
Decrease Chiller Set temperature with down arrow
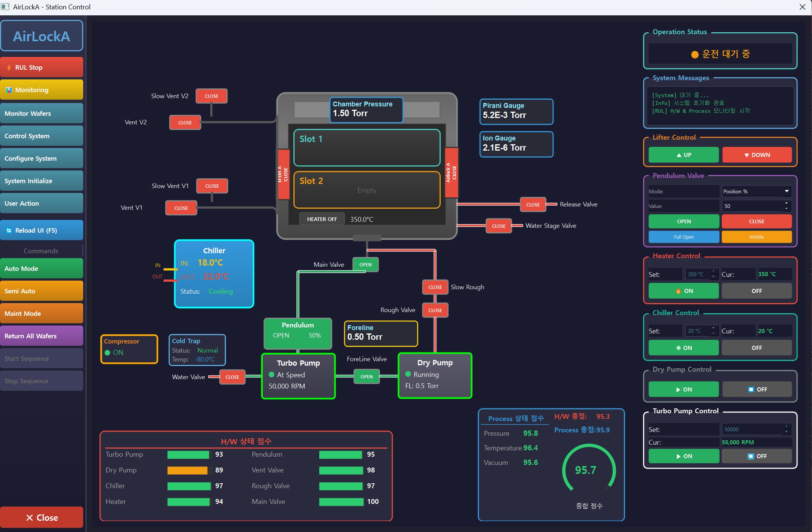click(x=714, y=333)
